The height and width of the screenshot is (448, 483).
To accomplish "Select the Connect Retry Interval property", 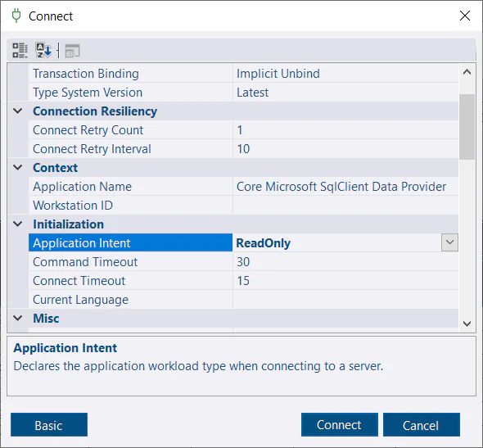I will pyautogui.click(x=131, y=149).
